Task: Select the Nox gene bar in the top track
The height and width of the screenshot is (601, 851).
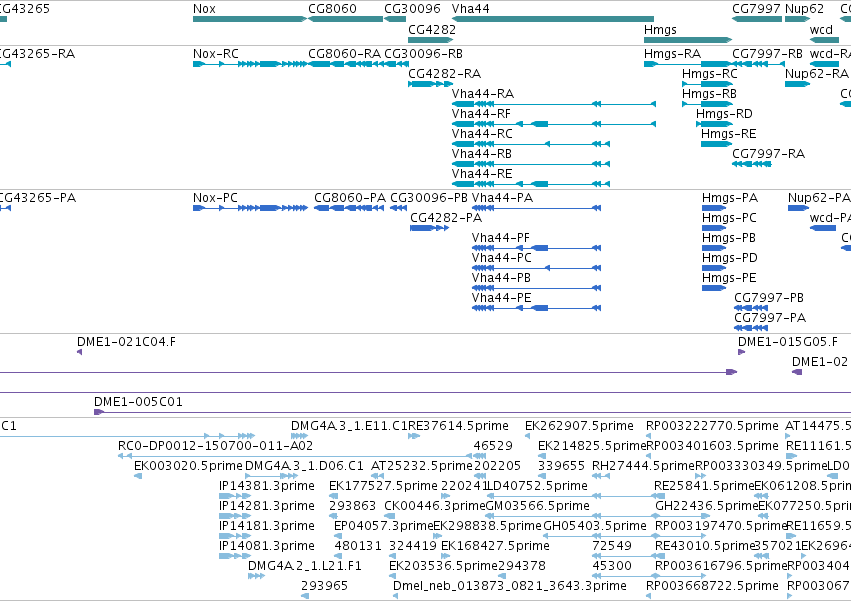Action: pos(250,19)
